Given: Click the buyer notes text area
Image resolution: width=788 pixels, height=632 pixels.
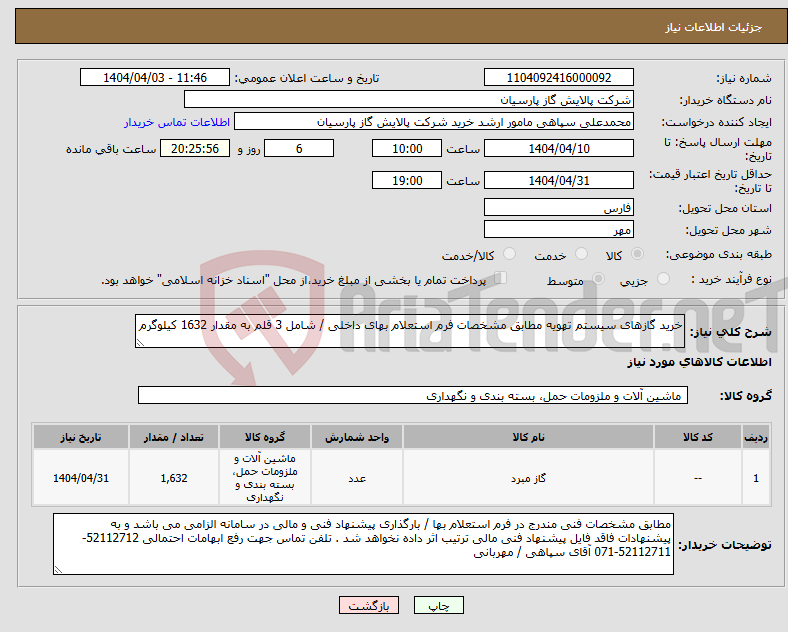Looking at the screenshot, I should tap(363, 544).
